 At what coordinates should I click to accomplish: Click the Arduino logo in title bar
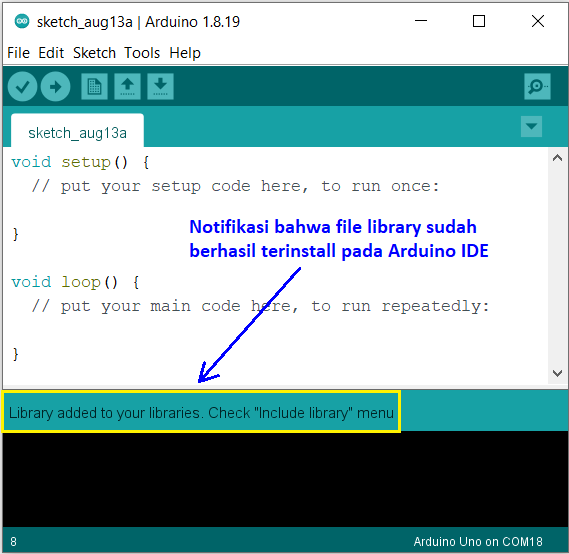(x=22, y=21)
